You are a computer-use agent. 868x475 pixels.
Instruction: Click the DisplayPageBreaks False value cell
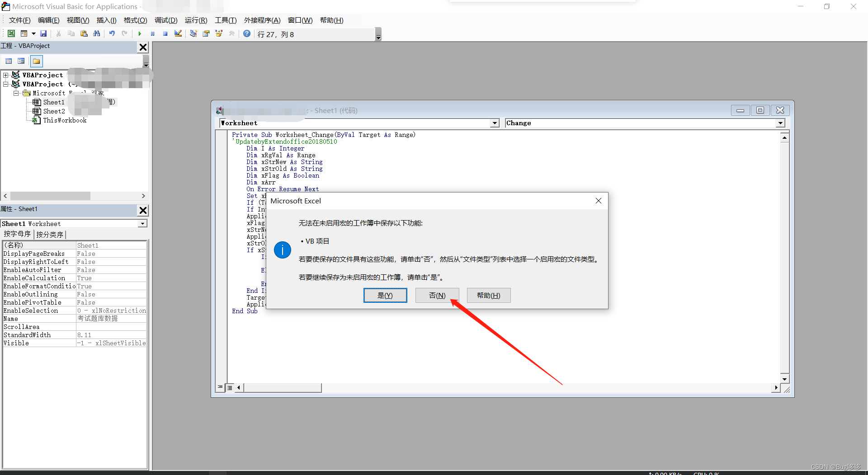[111, 254]
